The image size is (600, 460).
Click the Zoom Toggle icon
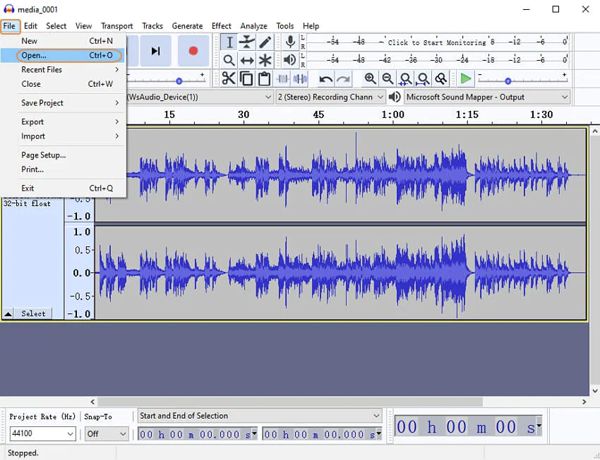point(441,79)
